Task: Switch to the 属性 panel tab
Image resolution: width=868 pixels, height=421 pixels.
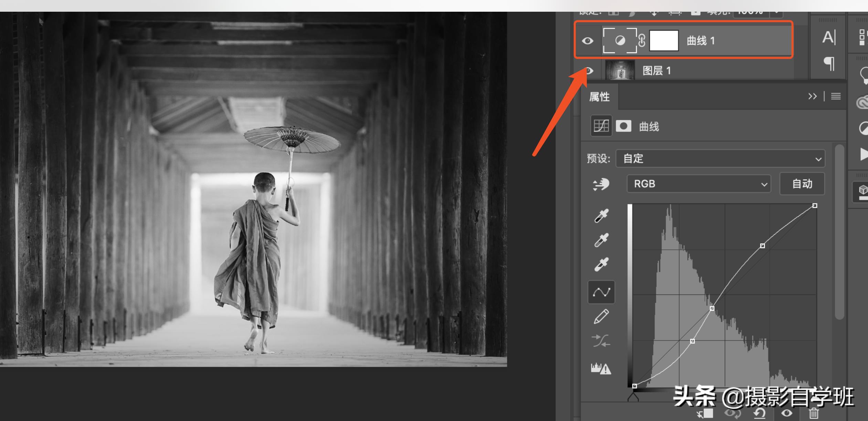Action: 599,97
